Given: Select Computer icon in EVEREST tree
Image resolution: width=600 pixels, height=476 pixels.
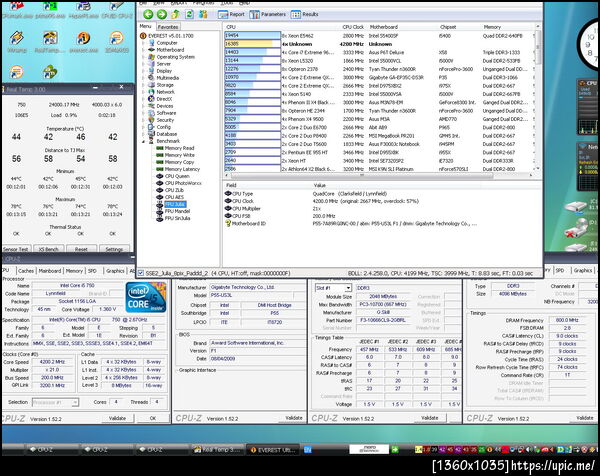Looking at the screenshot, I should click(x=152, y=43).
